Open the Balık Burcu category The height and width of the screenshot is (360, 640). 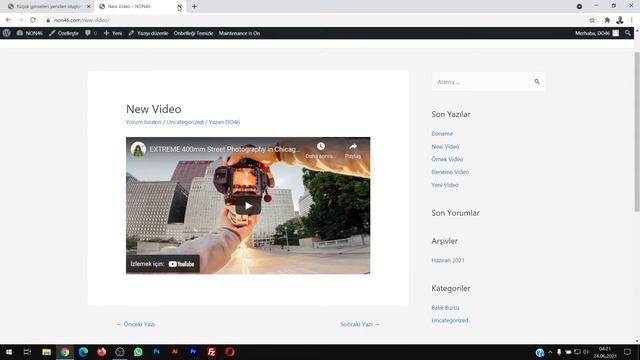[x=445, y=308]
